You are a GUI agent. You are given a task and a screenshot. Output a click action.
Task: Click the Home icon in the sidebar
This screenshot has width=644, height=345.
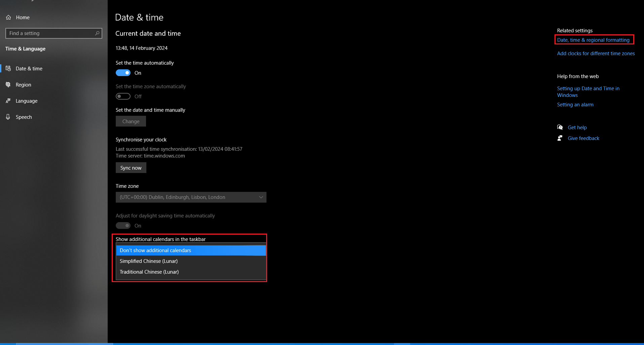click(x=8, y=18)
